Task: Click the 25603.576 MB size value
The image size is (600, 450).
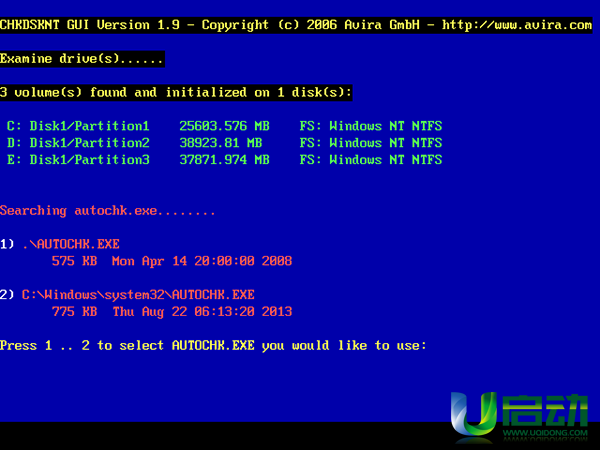Action: pos(225,126)
